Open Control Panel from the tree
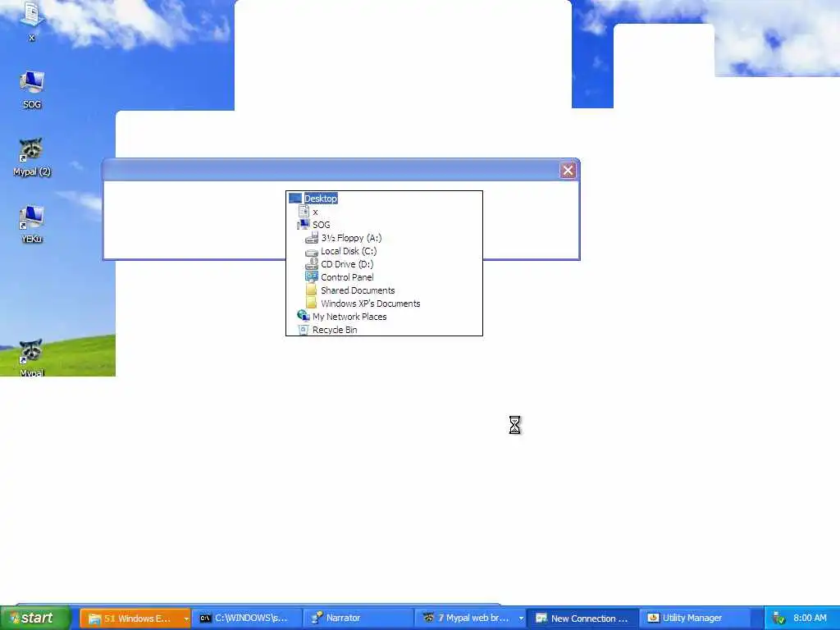This screenshot has height=630, width=840. (347, 277)
